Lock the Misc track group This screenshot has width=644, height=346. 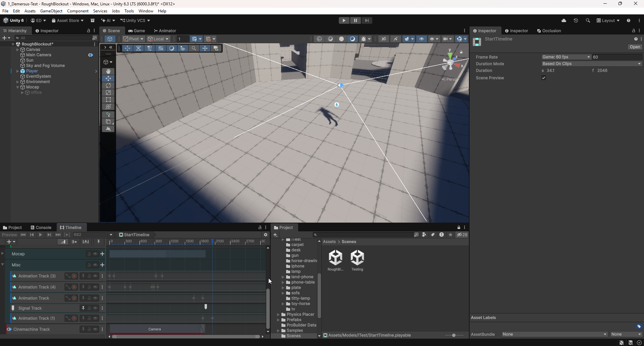point(89,265)
